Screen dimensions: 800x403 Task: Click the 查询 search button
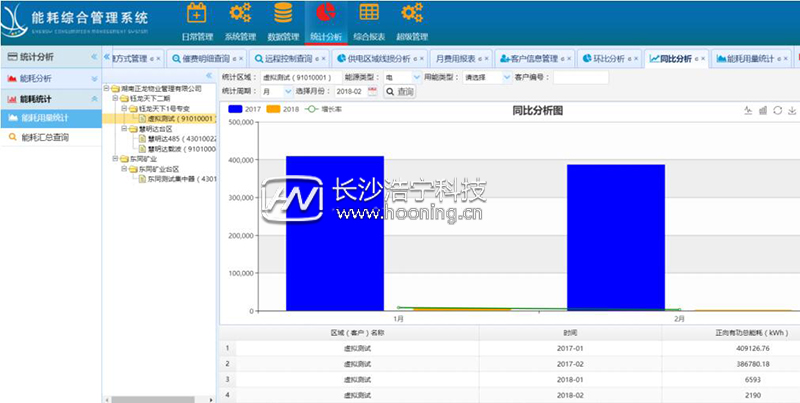point(400,92)
